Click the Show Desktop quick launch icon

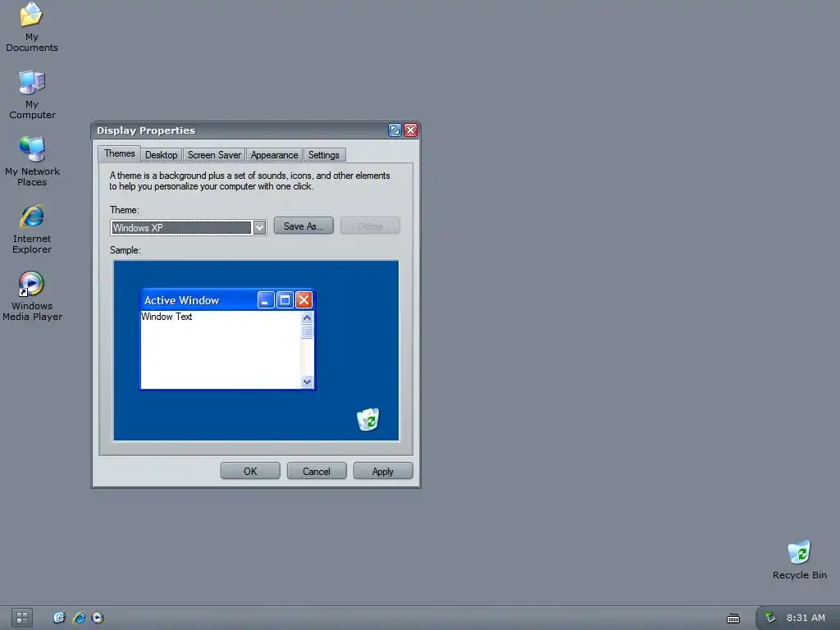coord(59,618)
